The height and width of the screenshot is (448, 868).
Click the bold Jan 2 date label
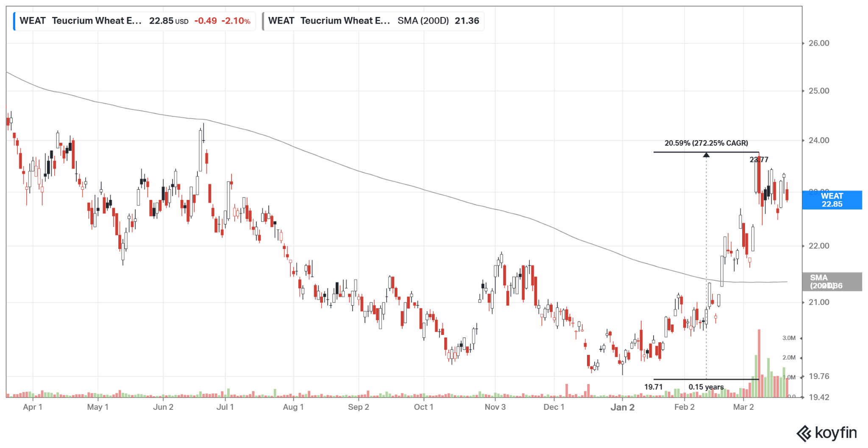623,407
